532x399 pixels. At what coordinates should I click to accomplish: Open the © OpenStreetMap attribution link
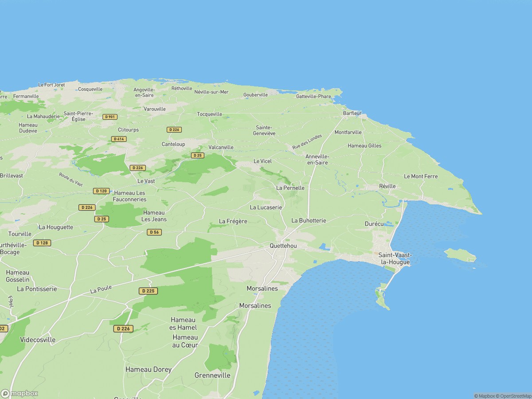[x=513, y=396]
